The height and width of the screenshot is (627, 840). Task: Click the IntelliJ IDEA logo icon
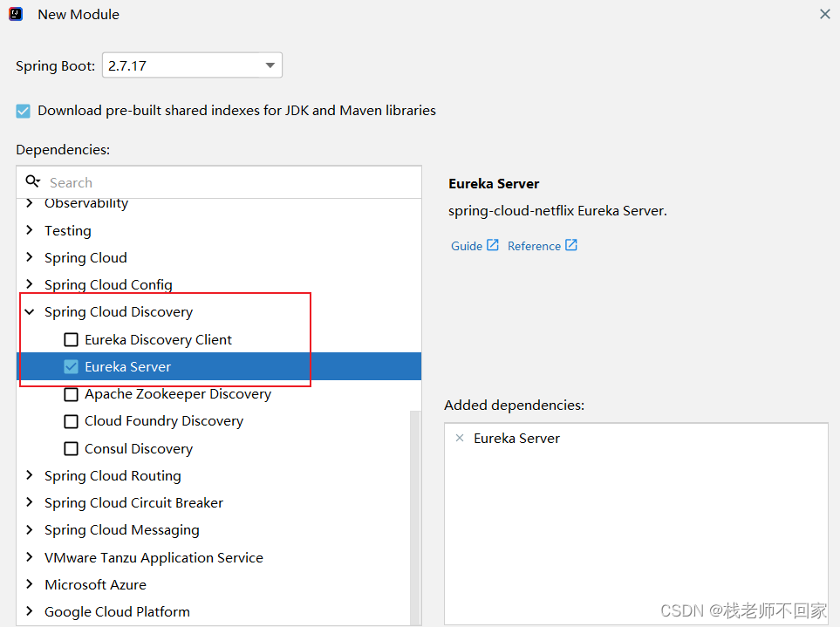pyautogui.click(x=16, y=14)
